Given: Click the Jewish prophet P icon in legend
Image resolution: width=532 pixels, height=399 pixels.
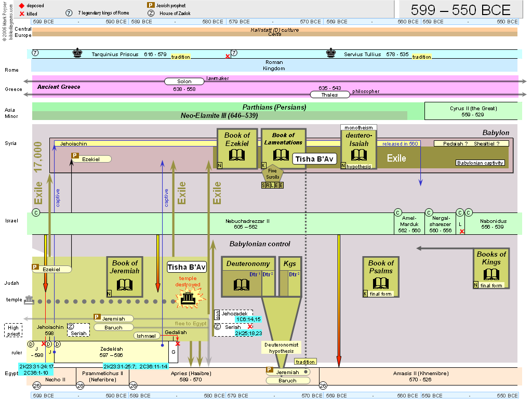Looking at the screenshot, I should [150, 5].
